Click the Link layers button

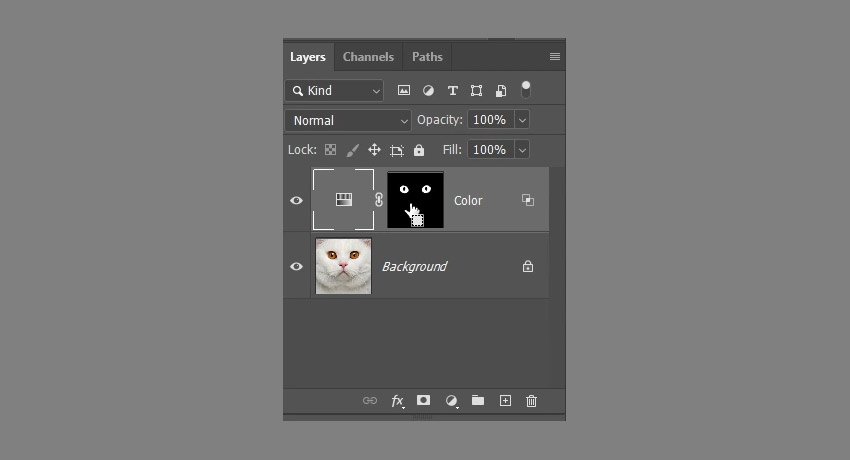(370, 401)
